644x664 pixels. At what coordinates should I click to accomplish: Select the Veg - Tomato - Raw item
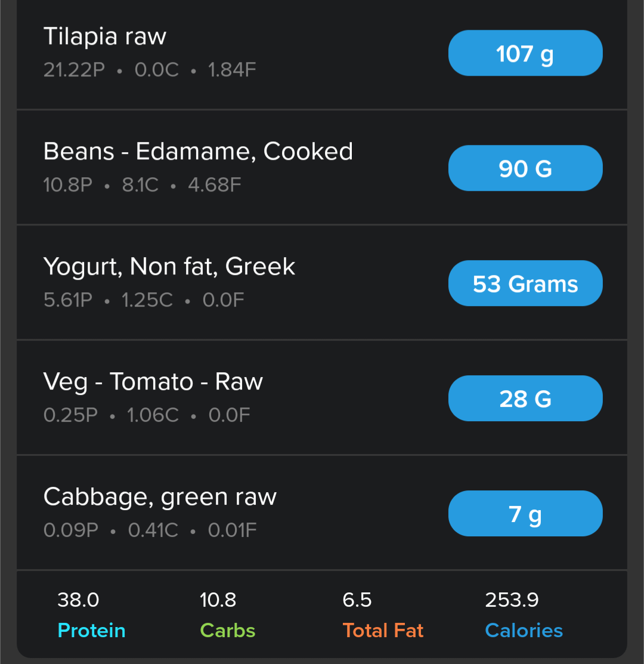click(153, 382)
